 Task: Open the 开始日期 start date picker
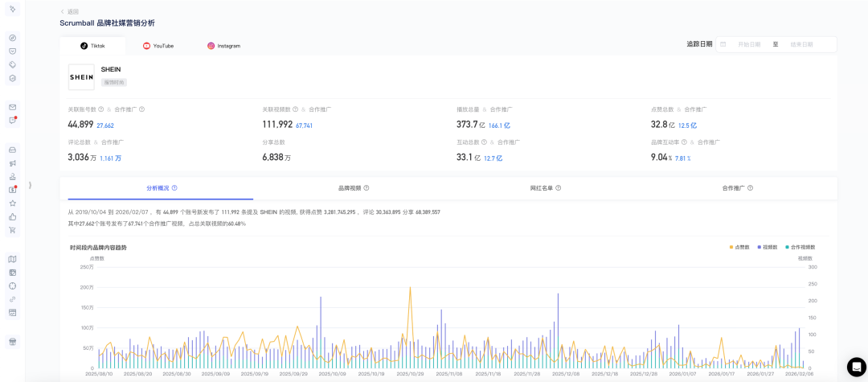748,44
